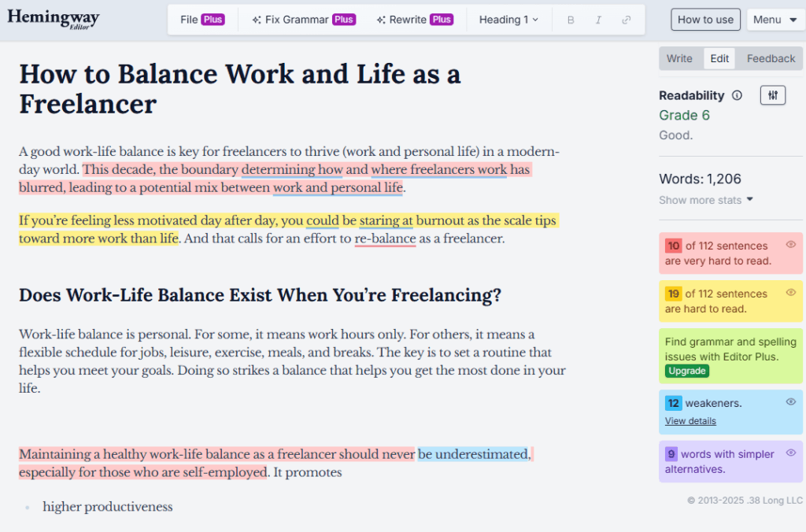Click the underlined phrase work and personal life

click(338, 187)
